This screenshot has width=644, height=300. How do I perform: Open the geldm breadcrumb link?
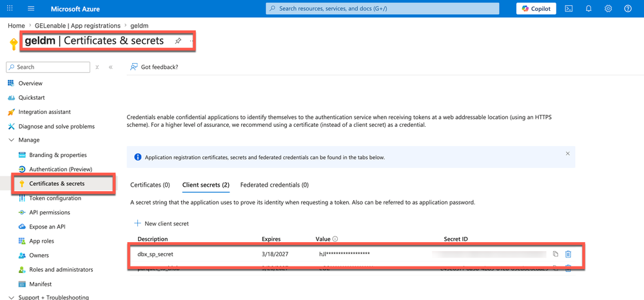tap(139, 26)
